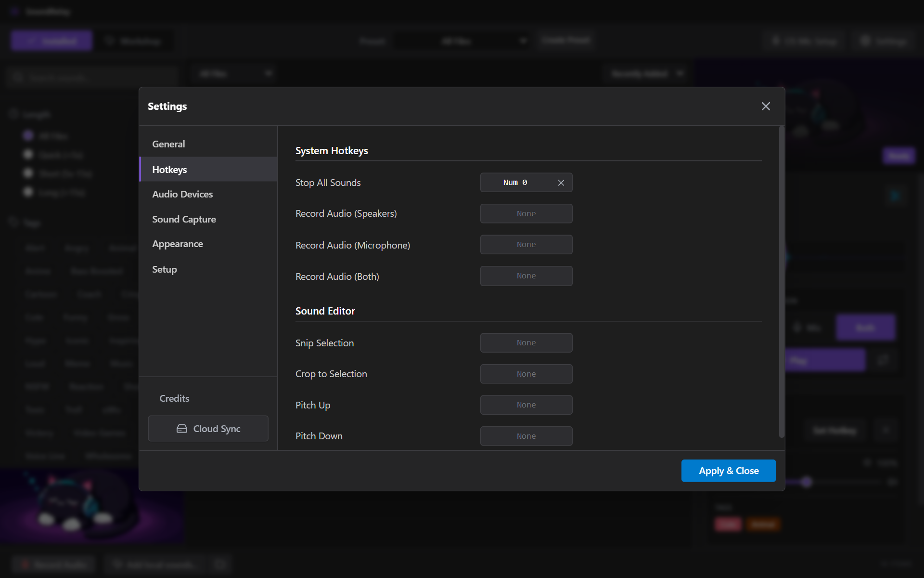Assign hotkey for Record Audio (Speakers)
The image size is (924, 578).
tap(526, 213)
